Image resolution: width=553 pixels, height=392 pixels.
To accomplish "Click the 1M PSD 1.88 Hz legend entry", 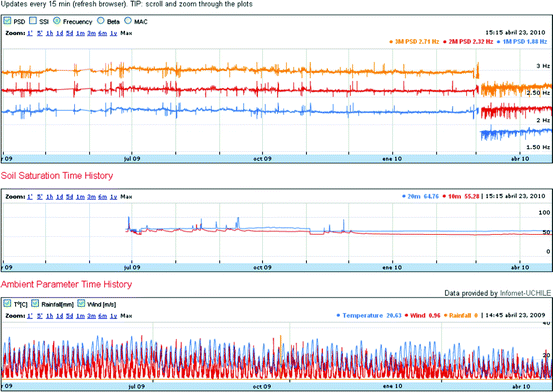I will pos(522,42).
